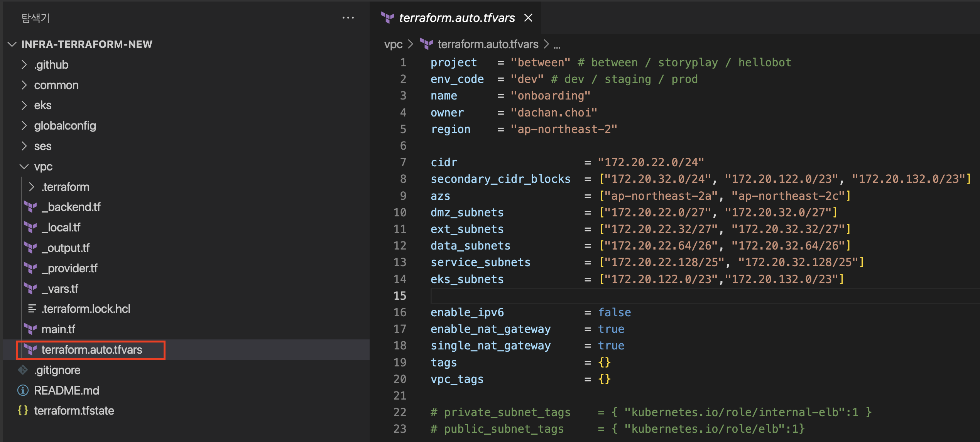Click the Terraform icon beside _provider.tf
Image resolution: width=980 pixels, height=442 pixels.
point(30,268)
